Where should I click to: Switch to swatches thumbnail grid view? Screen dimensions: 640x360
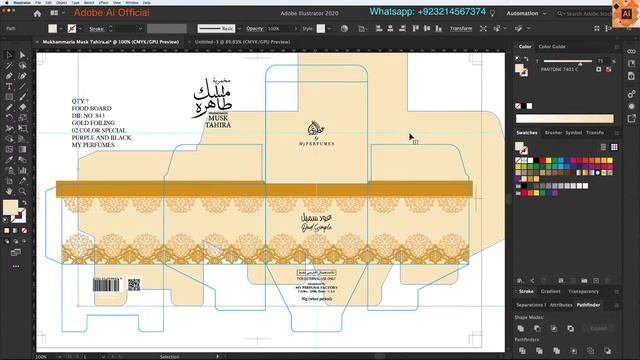pos(614,147)
